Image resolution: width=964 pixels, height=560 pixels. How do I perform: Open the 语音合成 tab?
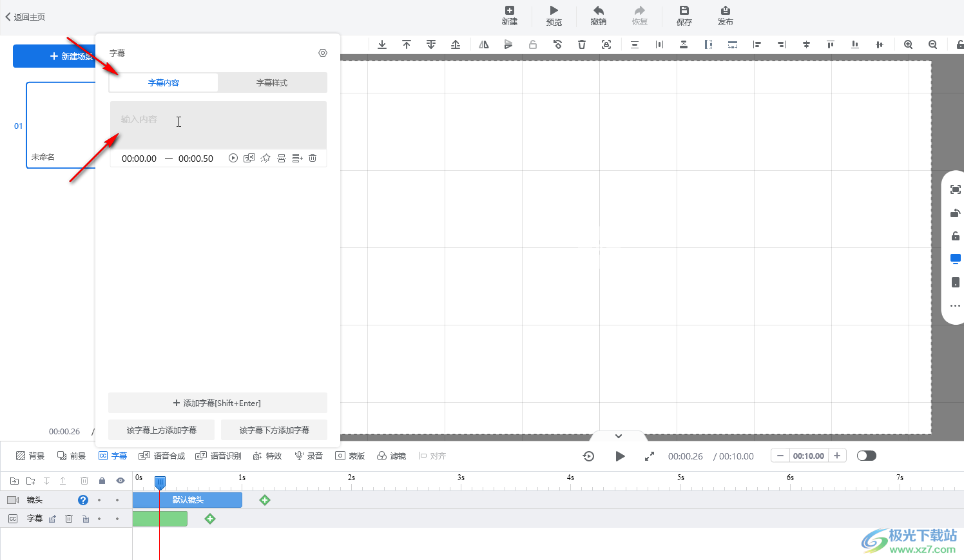coord(162,456)
